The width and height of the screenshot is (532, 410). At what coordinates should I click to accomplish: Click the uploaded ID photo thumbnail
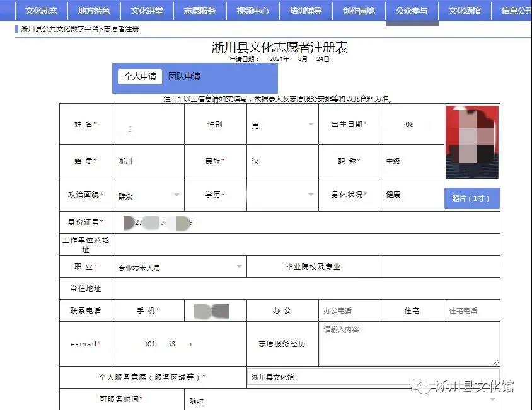tap(471, 142)
